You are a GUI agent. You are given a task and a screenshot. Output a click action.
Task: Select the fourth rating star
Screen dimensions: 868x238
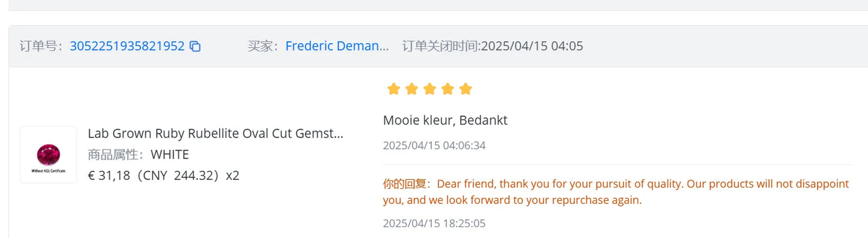pyautogui.click(x=448, y=90)
